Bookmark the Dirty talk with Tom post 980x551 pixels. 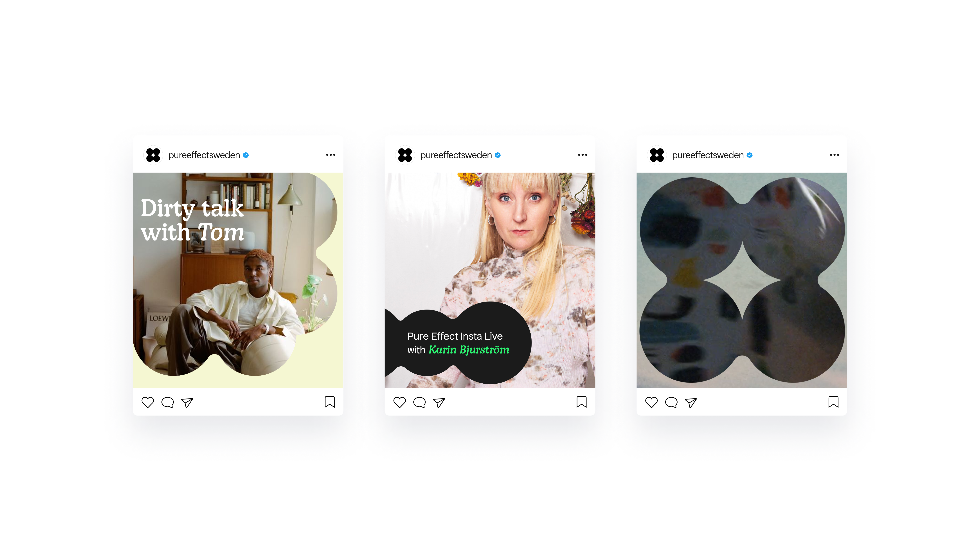(330, 402)
